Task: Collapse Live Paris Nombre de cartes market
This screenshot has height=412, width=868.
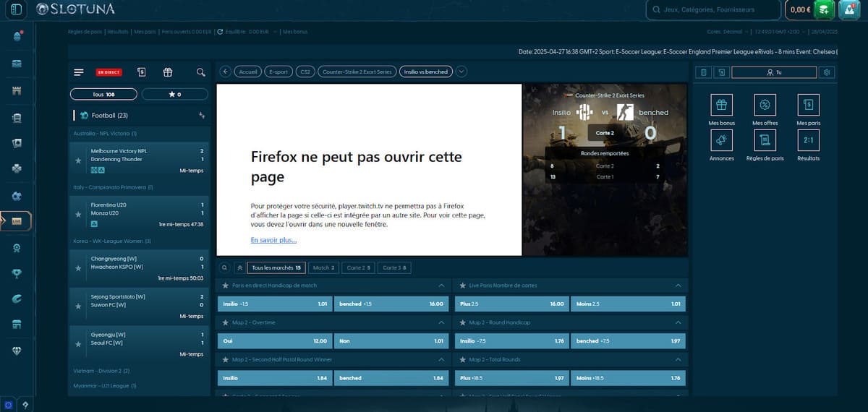Action: click(x=678, y=286)
